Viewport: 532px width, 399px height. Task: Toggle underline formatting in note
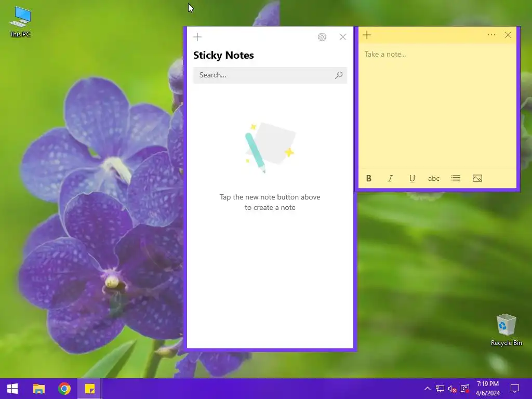tap(412, 179)
